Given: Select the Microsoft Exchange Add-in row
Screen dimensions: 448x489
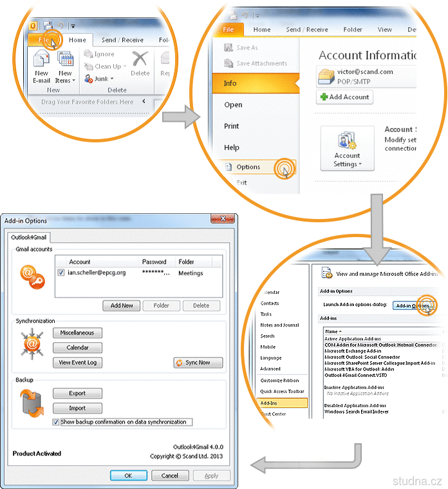Looking at the screenshot, I should tap(353, 351).
